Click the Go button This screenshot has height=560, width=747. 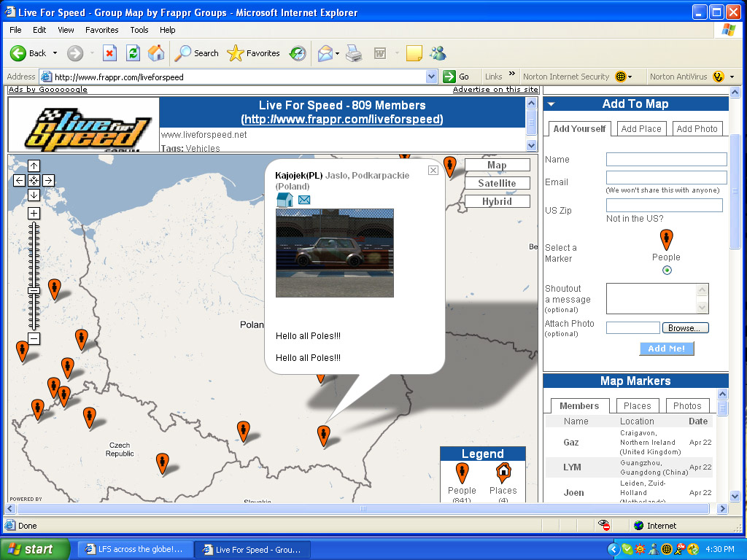[x=456, y=77]
